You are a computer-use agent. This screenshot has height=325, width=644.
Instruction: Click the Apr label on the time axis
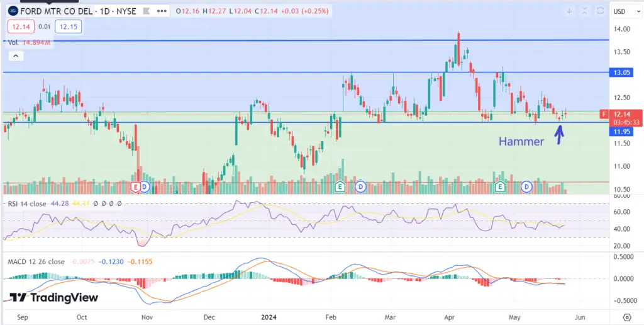click(x=450, y=317)
